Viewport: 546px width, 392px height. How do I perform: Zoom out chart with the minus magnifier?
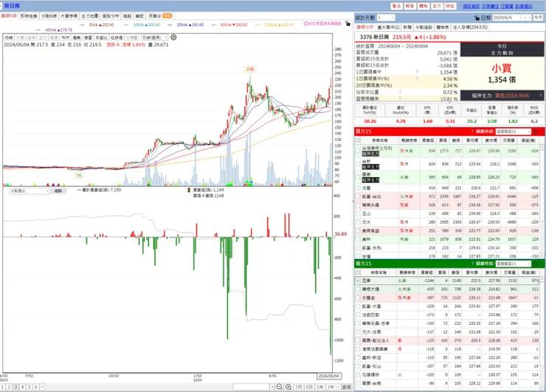[279, 387]
